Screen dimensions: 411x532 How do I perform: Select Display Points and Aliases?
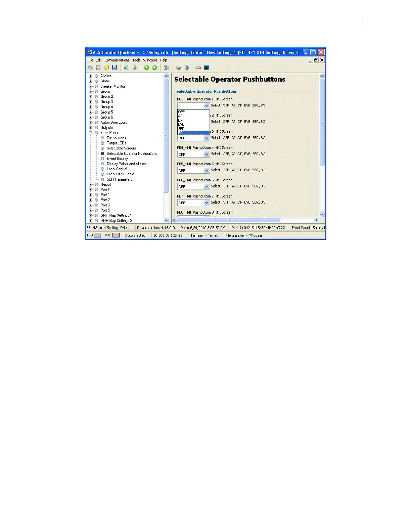127,164
